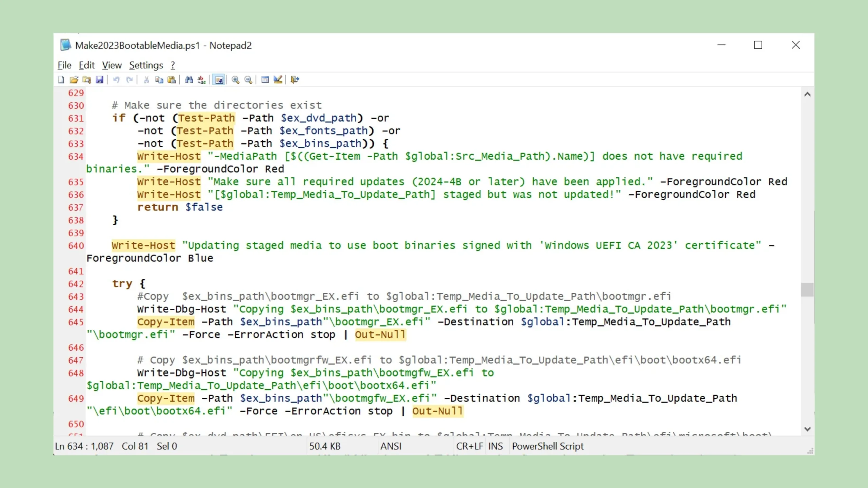Click the Cut scissors icon
This screenshot has width=868, height=488.
[x=146, y=80]
